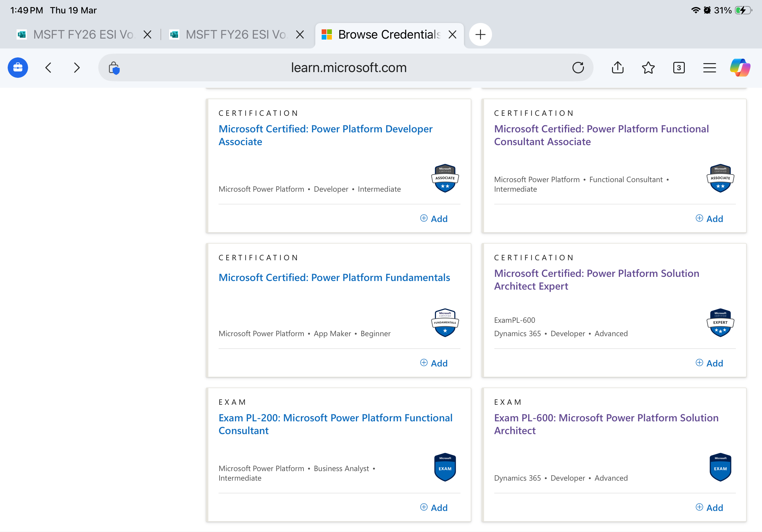Add Exam PL-600 to collection
Viewport: 762px width, 532px height.
(x=709, y=508)
